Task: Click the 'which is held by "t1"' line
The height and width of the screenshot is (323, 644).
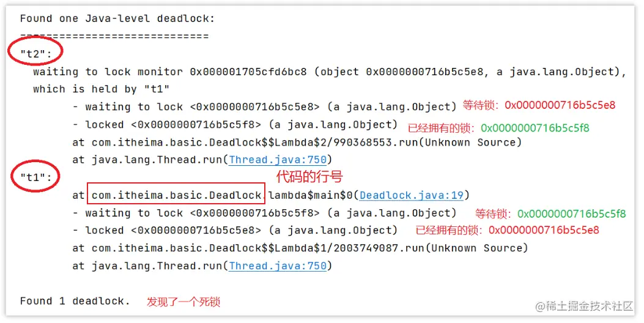Action: [101, 89]
